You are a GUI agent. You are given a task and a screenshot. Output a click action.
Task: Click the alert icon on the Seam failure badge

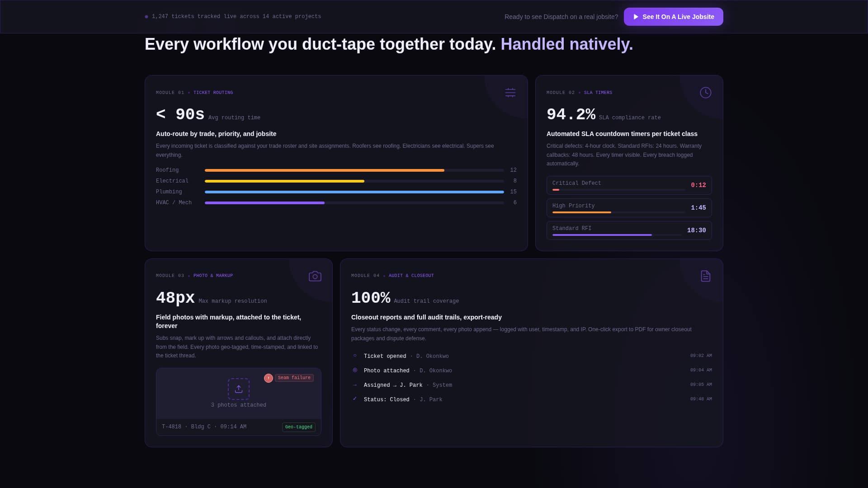[269, 378]
